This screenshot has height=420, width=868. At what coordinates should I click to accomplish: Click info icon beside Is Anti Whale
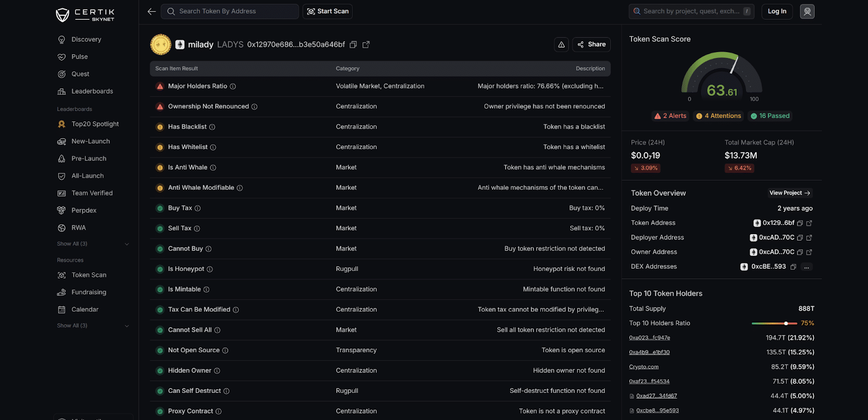point(213,167)
